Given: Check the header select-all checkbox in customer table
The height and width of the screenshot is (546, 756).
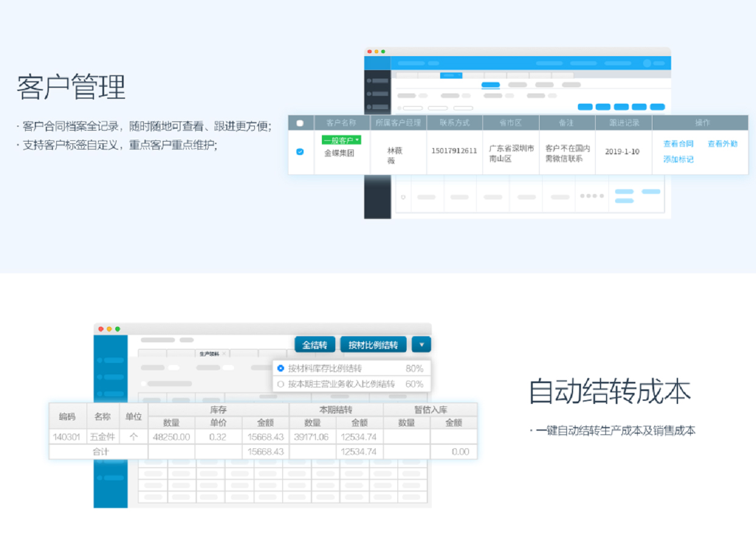Looking at the screenshot, I should pos(299,123).
